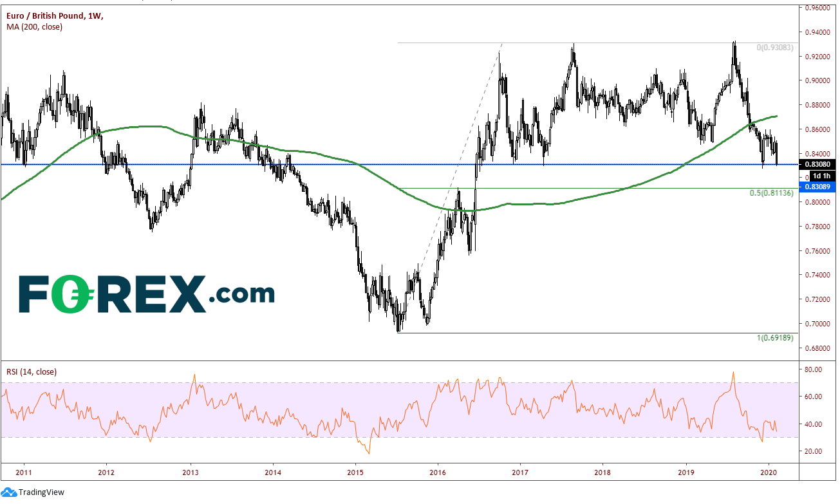The width and height of the screenshot is (840, 504).
Task: Click the TradingView logo icon
Action: (8, 492)
